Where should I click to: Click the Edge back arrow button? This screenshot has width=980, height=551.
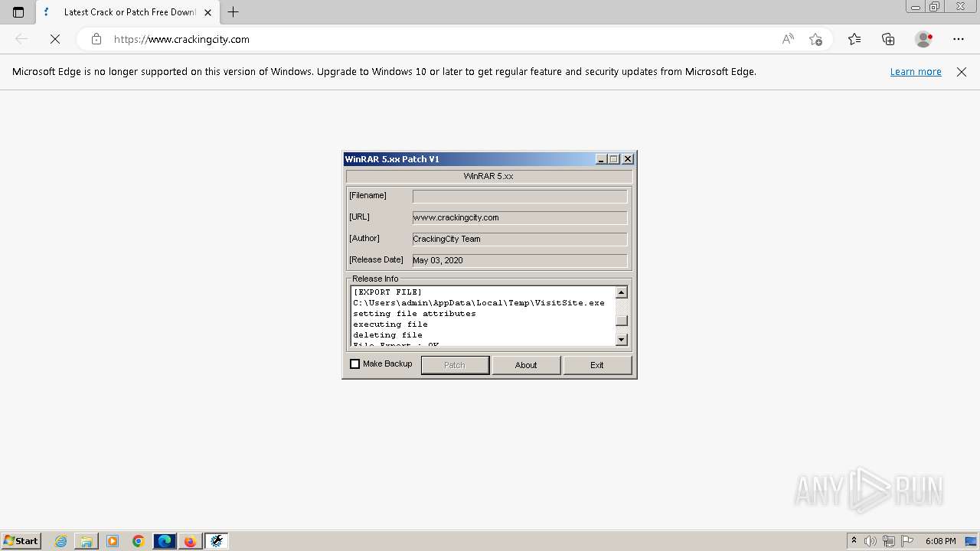pos(21,39)
